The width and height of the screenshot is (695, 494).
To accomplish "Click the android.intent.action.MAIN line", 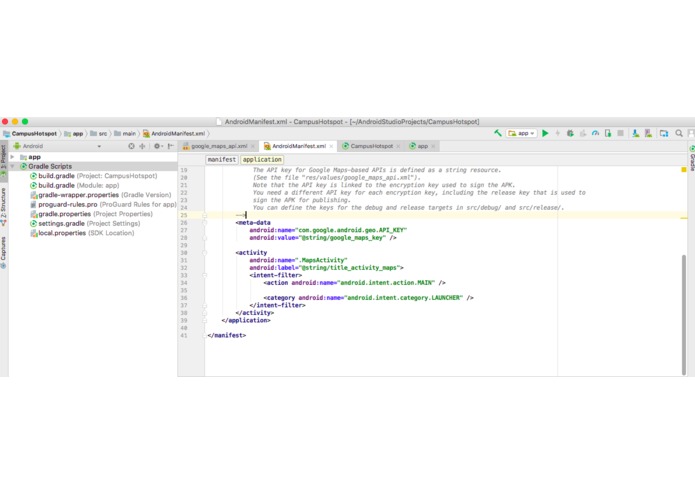I will click(x=354, y=283).
